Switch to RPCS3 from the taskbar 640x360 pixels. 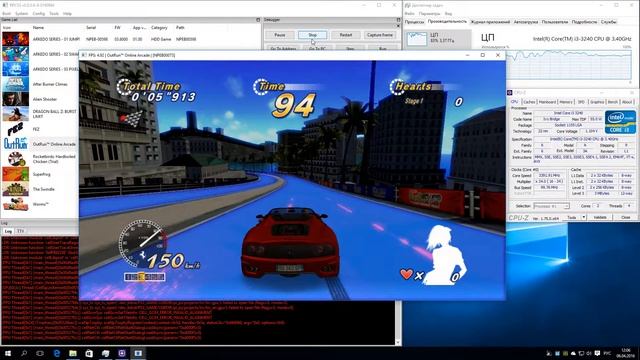(138, 353)
